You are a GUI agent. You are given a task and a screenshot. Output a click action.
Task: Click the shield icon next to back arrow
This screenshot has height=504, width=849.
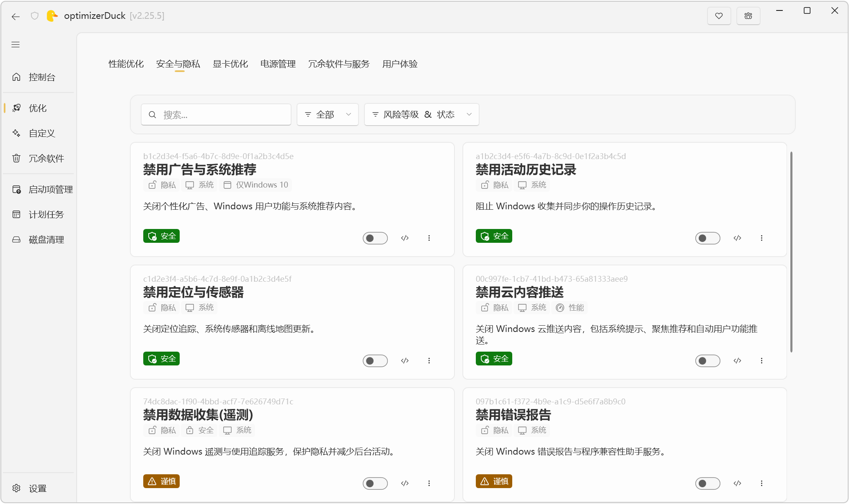35,16
